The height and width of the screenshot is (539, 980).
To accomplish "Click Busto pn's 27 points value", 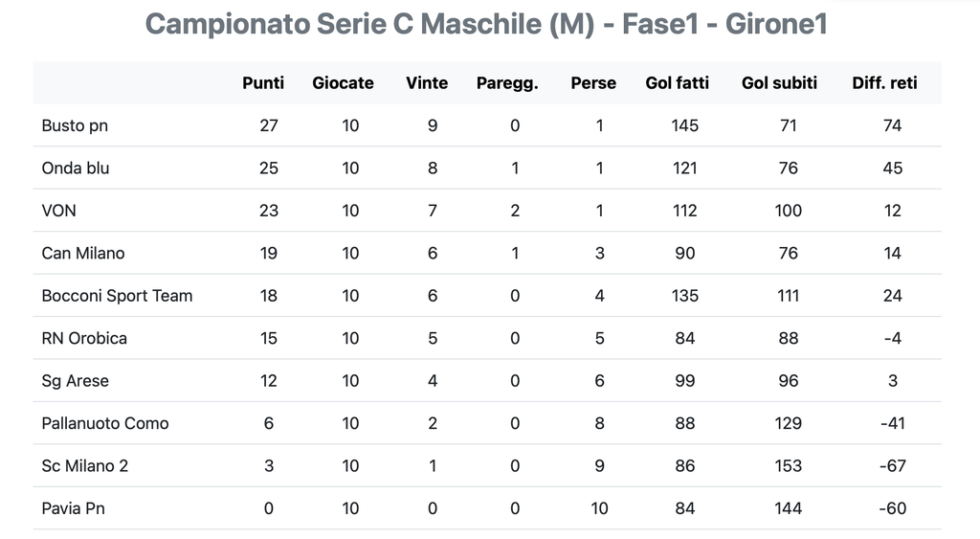I will 269,125.
